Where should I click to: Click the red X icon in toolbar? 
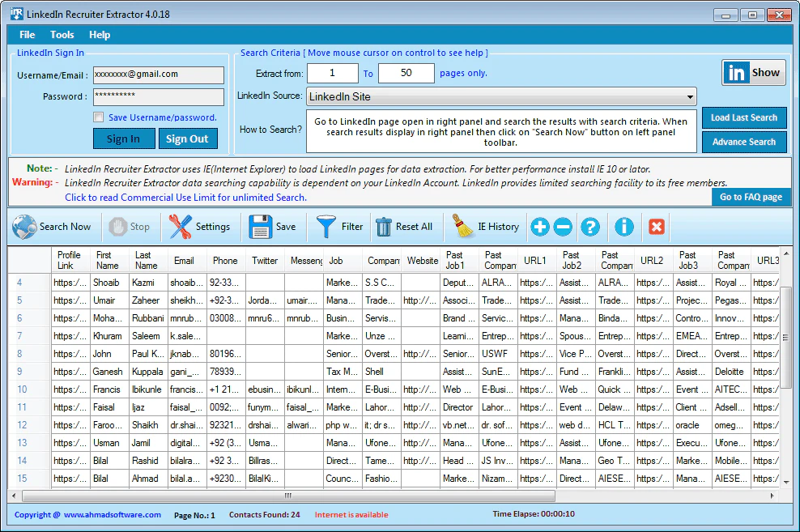point(657,227)
